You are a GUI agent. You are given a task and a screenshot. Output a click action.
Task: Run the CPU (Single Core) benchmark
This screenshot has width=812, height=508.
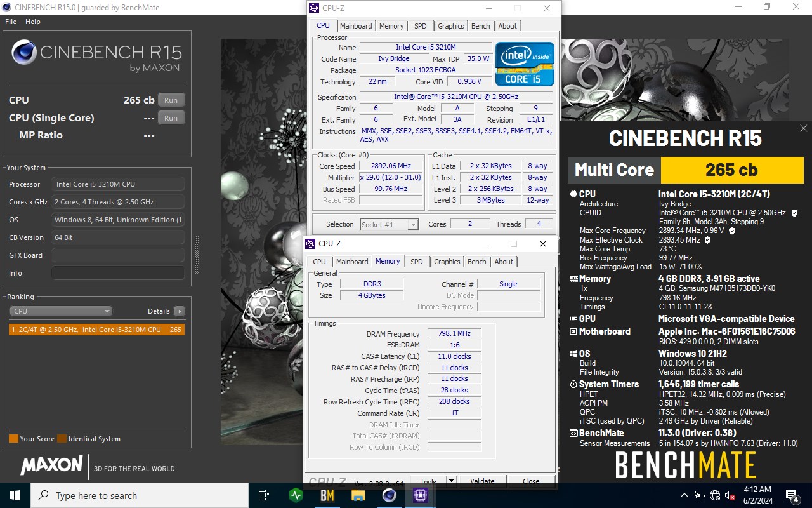click(171, 118)
